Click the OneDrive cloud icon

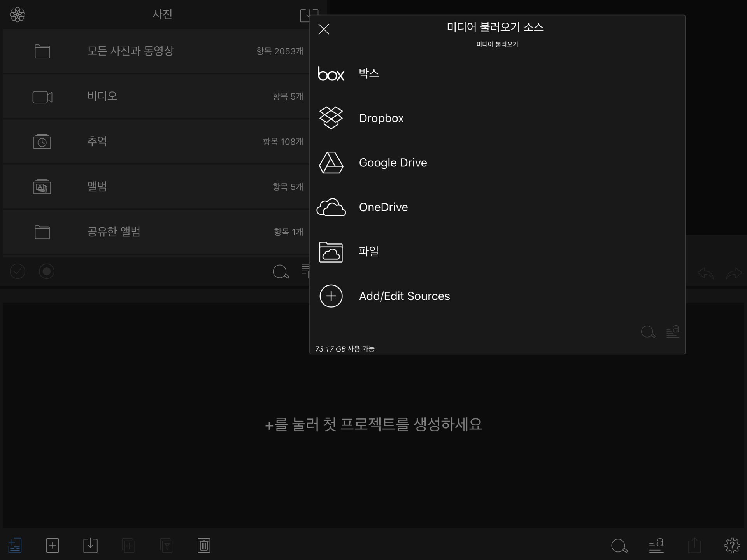point(331,207)
